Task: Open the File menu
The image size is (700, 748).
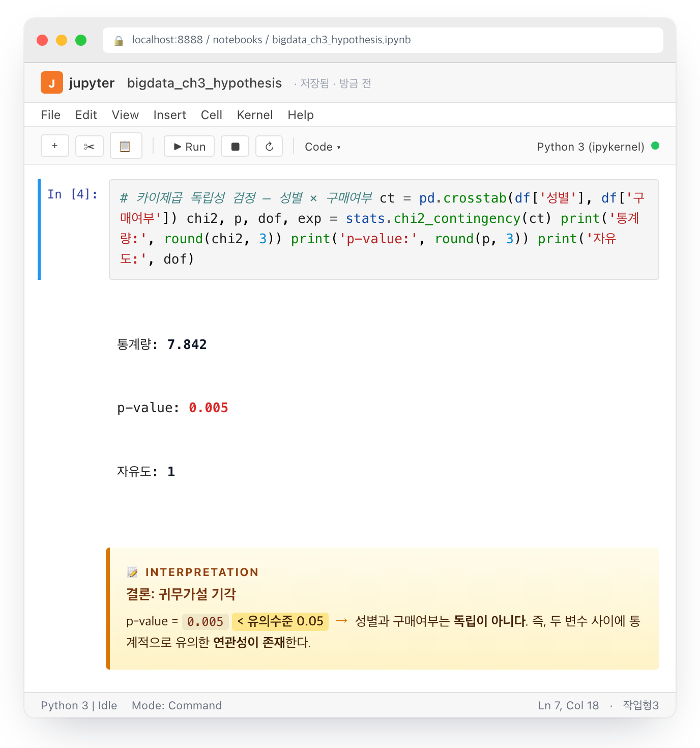Action: pos(51,115)
